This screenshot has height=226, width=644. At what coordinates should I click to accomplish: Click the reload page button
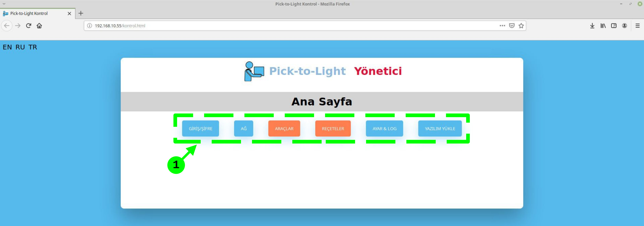(28, 26)
